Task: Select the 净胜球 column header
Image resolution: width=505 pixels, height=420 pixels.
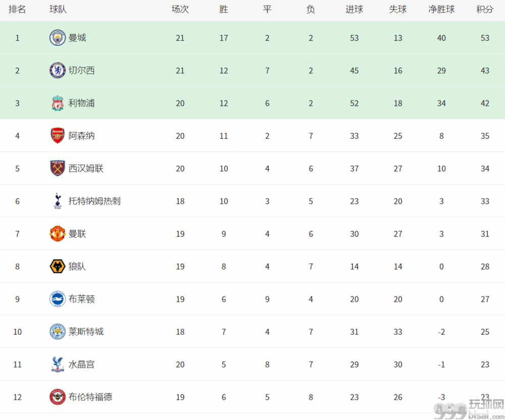Action: coord(441,9)
